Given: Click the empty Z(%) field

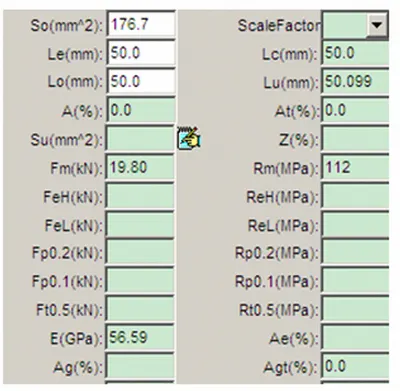Looking at the screenshot, I should pyautogui.click(x=355, y=139).
